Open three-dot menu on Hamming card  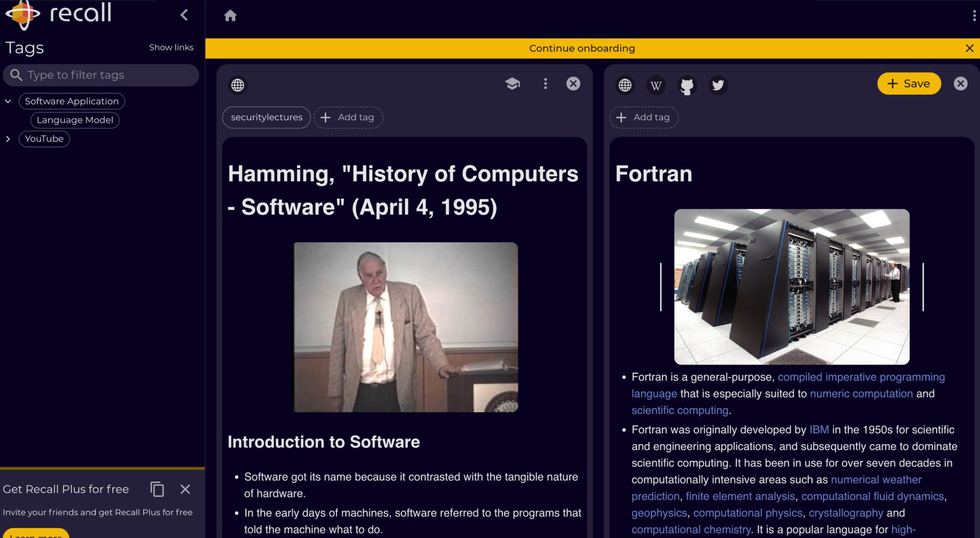[545, 83]
